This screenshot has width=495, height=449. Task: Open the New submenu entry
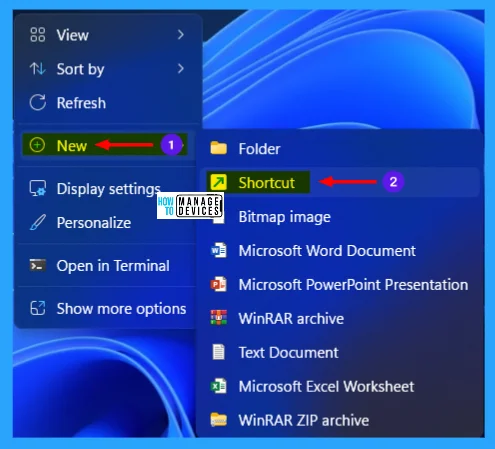point(107,146)
